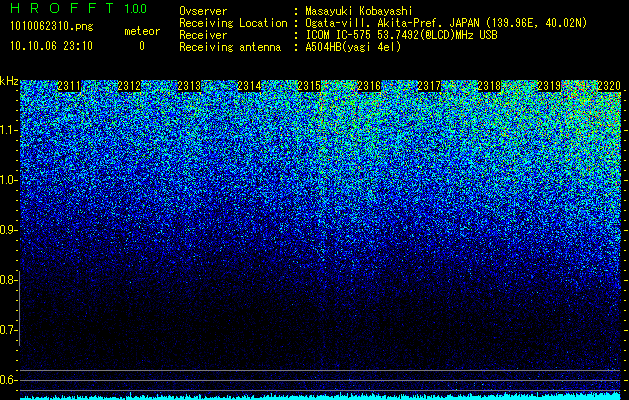Click the filename 1010062310.png
Viewport: 629px width, 400px height.
click(52, 27)
